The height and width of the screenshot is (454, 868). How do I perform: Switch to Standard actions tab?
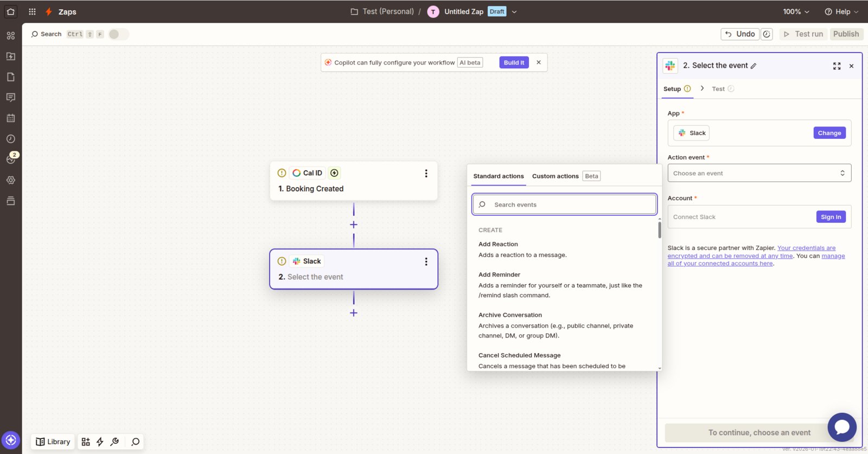pos(499,176)
